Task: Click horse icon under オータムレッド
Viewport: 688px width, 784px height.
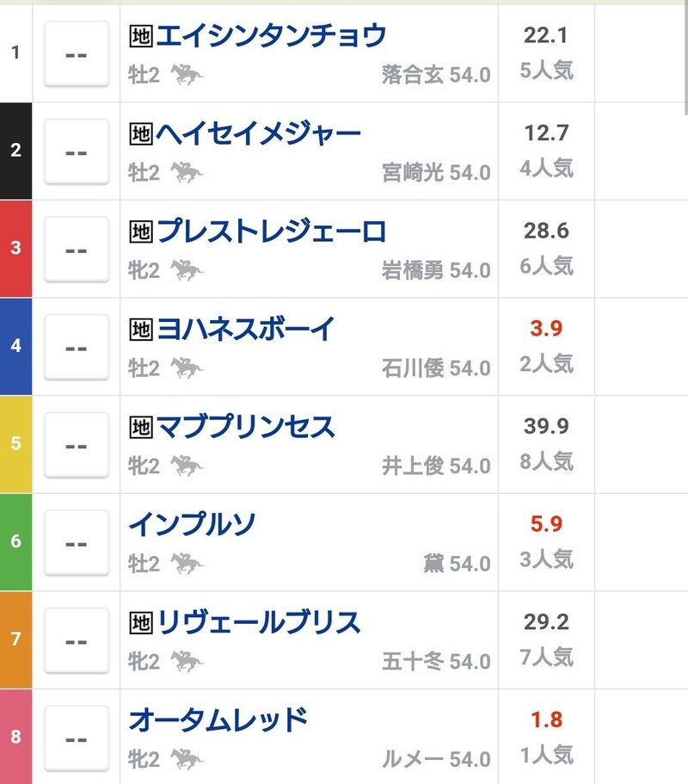Action: pyautogui.click(x=187, y=759)
